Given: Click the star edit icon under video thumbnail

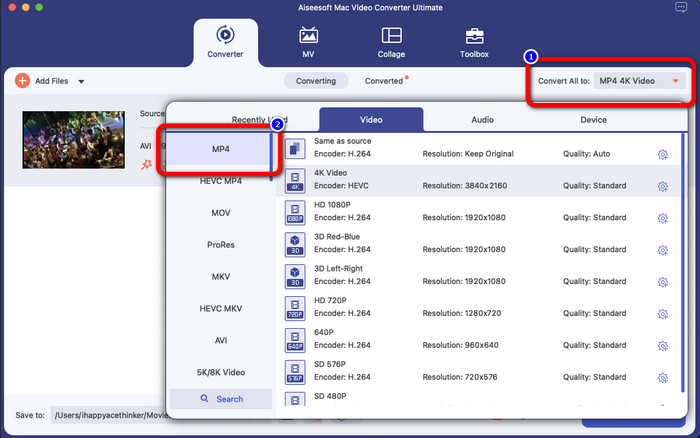Looking at the screenshot, I should click(x=146, y=164).
